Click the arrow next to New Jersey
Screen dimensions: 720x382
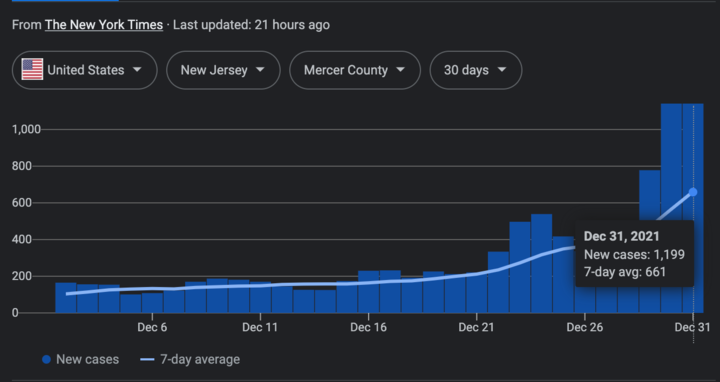[260, 70]
